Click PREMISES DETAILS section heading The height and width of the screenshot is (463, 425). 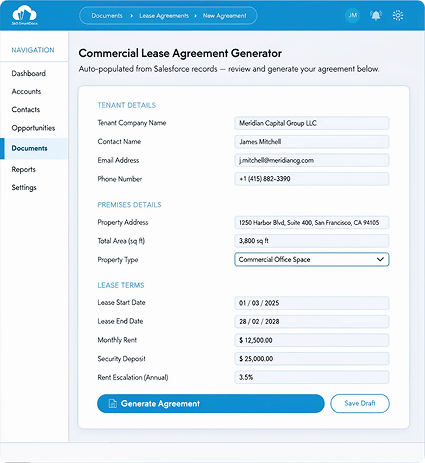point(129,205)
